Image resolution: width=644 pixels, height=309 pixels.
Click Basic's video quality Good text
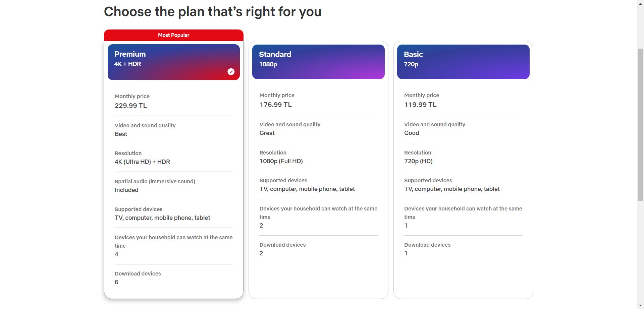coord(412,133)
